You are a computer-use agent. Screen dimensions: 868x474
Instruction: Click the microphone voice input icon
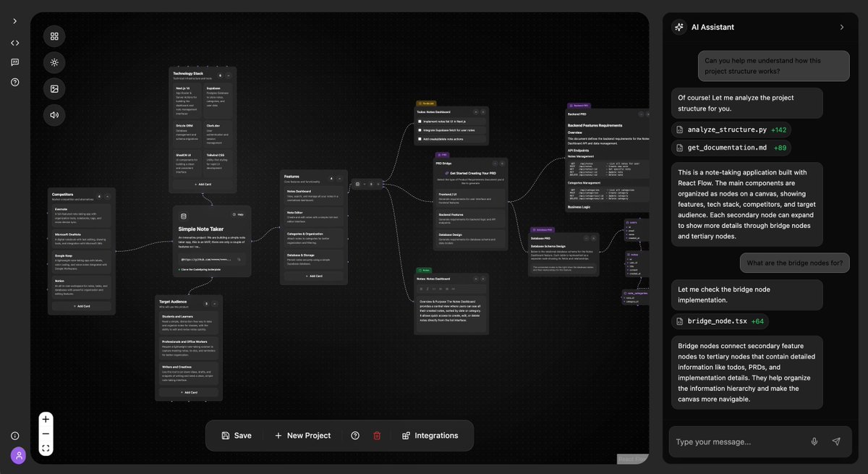point(814,441)
